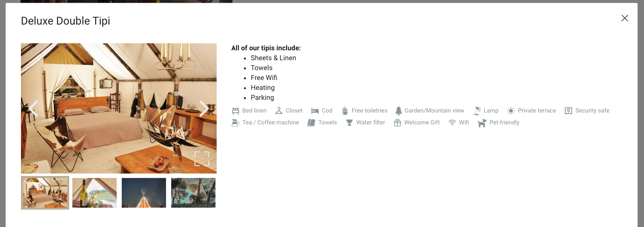Image resolution: width=644 pixels, height=227 pixels.
Task: Click the Tea / Coffee machine icon
Action: 236,123
